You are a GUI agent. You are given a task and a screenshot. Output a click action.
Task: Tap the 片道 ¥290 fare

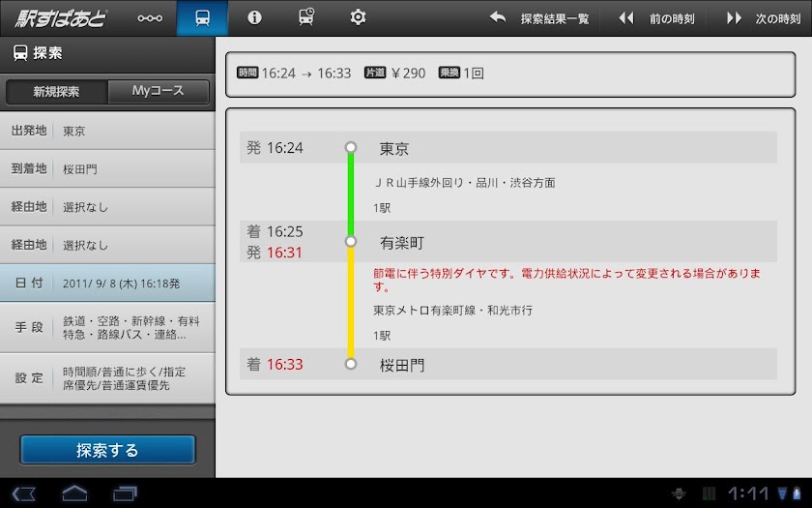click(395, 74)
